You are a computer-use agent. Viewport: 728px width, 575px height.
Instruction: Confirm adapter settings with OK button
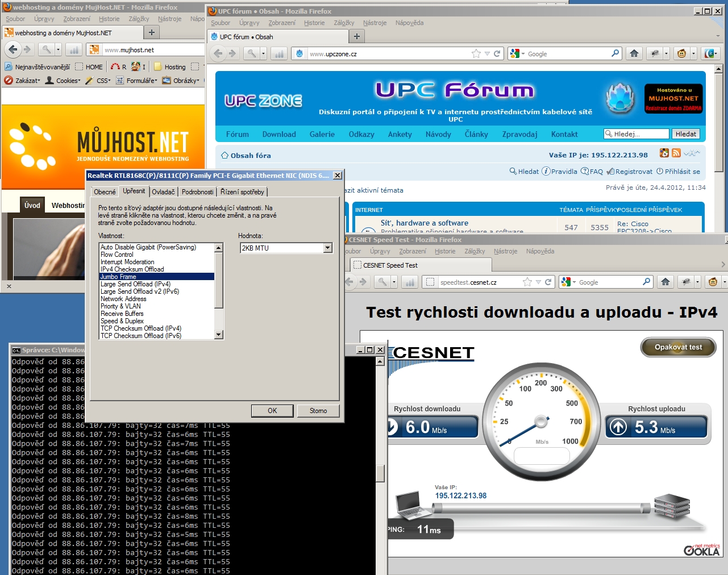tap(272, 411)
